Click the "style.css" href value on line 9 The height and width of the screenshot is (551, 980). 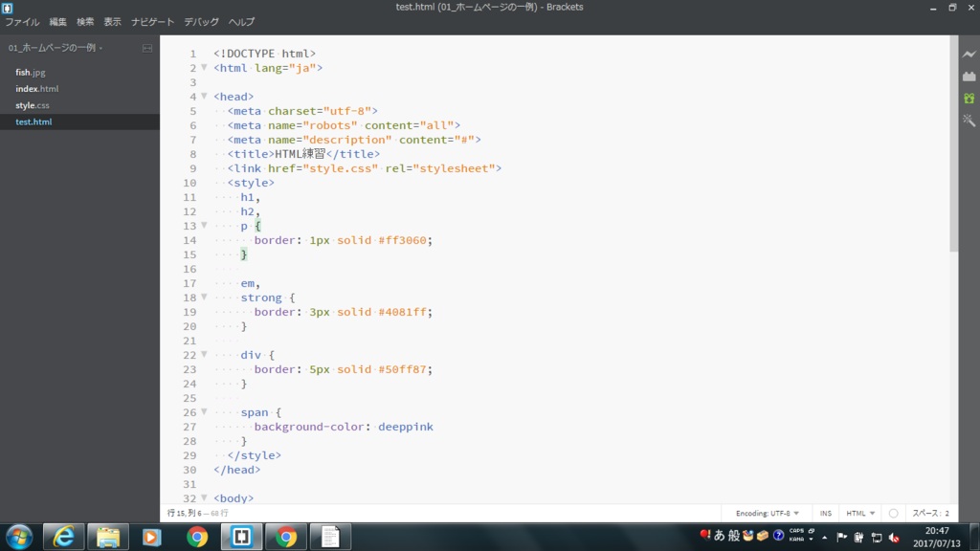[x=341, y=168]
